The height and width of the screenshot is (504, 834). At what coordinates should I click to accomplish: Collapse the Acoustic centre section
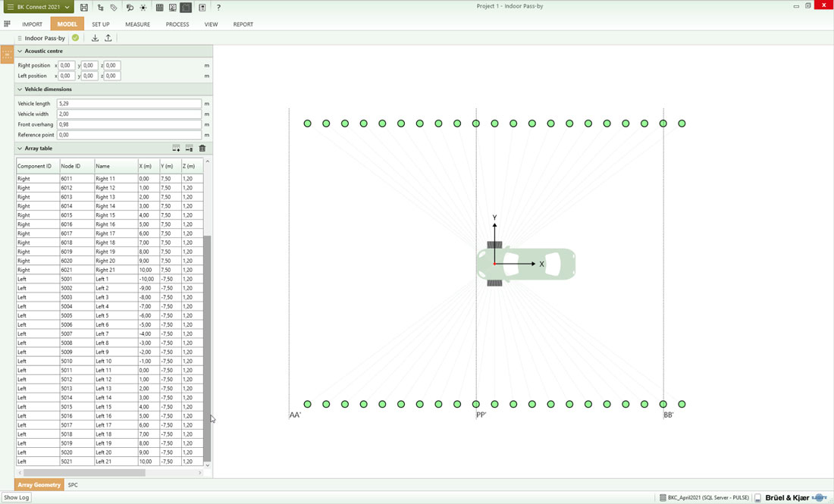coord(20,51)
